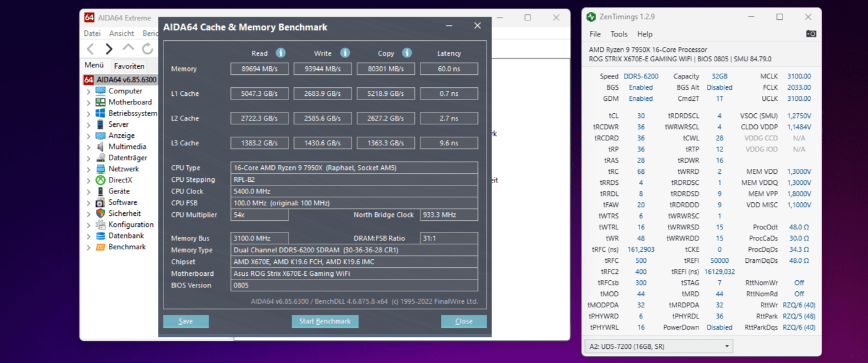This screenshot has height=363, width=868.
Task: Expand the Server tree node
Action: click(x=89, y=125)
